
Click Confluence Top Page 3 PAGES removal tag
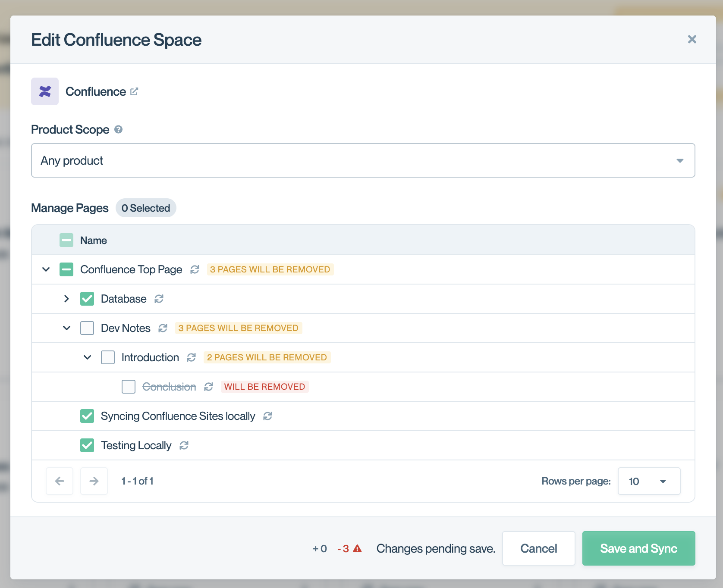270,269
